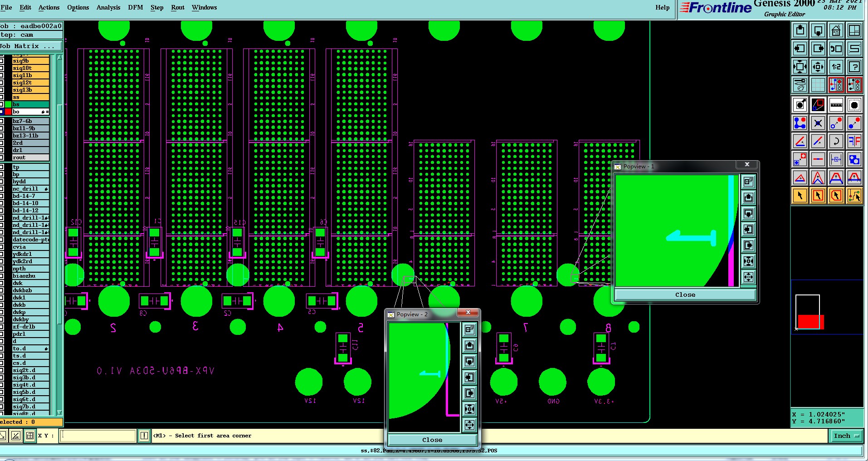868x461 pixels.
Task: Click the pan up icon
Action: tap(800, 30)
